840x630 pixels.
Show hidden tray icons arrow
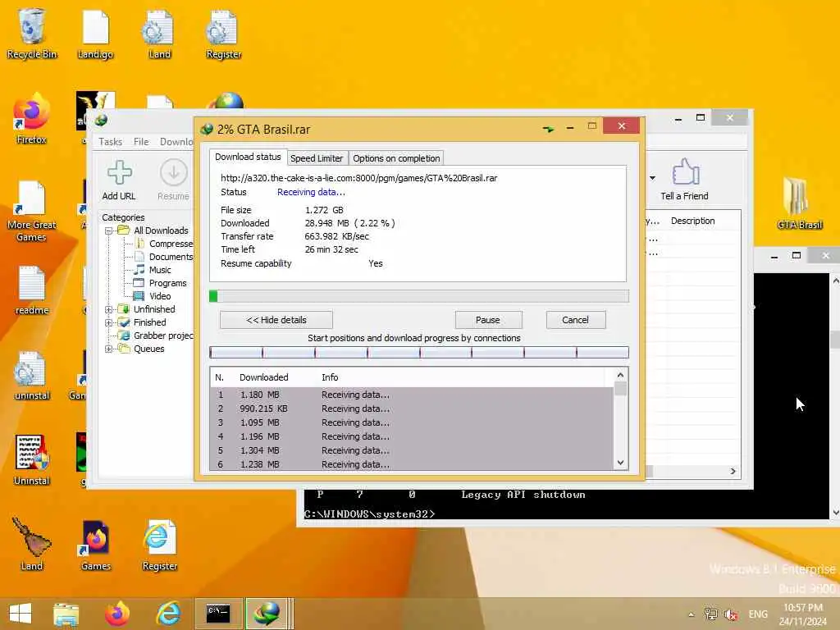(x=691, y=614)
